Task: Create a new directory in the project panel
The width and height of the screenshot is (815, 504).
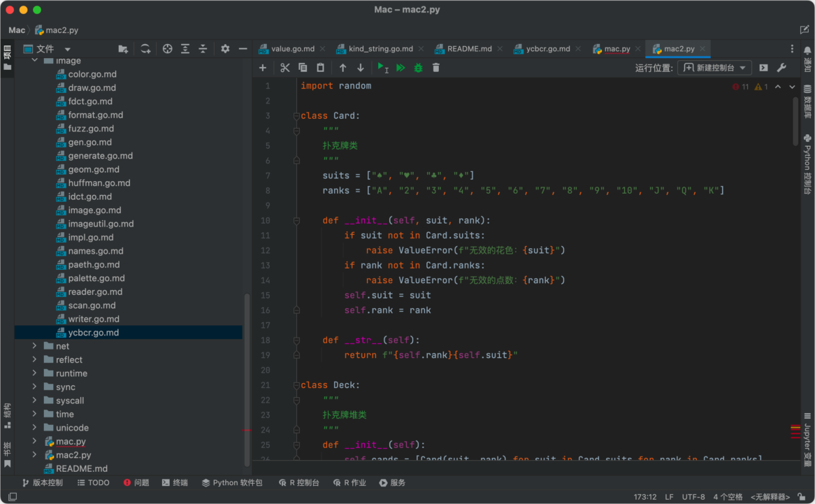Action: pos(123,49)
